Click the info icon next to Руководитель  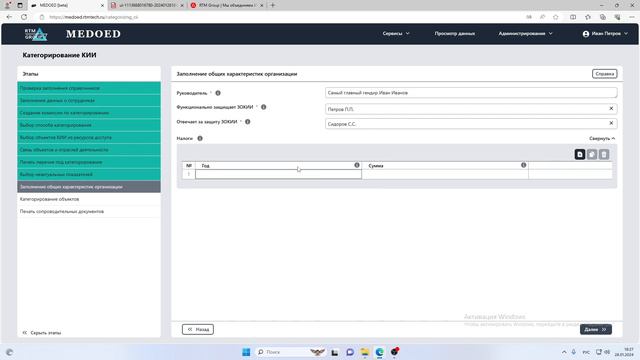point(218,93)
